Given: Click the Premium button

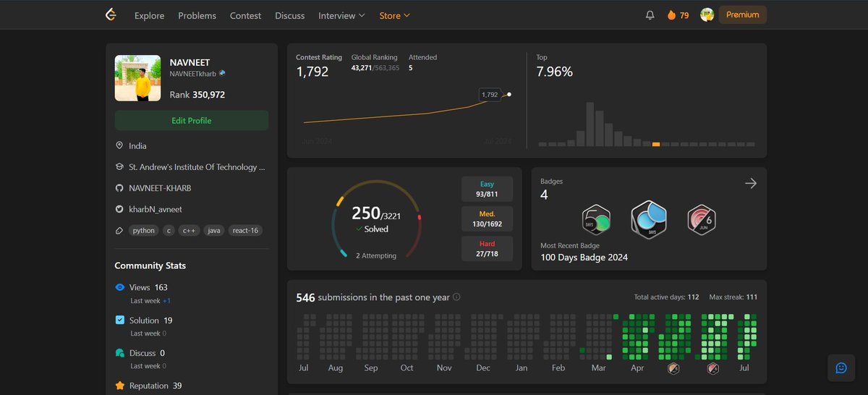Looking at the screenshot, I should point(743,14).
